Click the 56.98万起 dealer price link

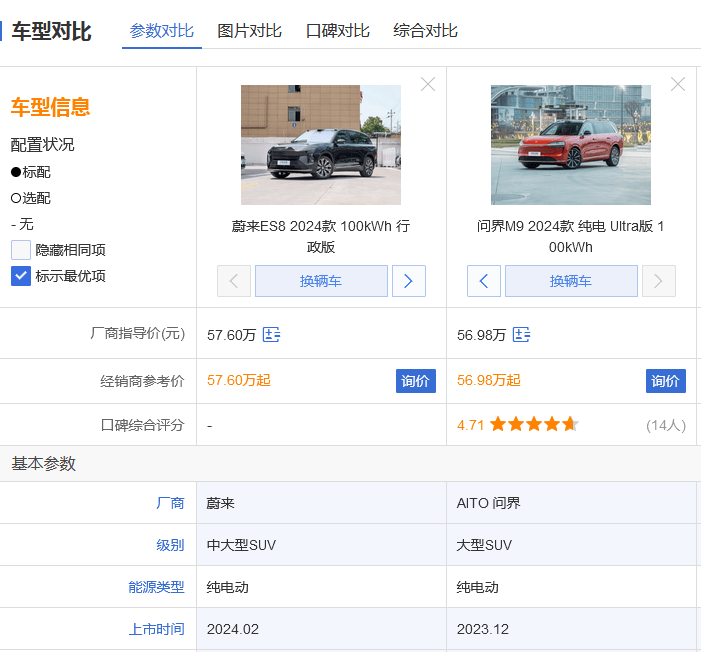pos(489,380)
